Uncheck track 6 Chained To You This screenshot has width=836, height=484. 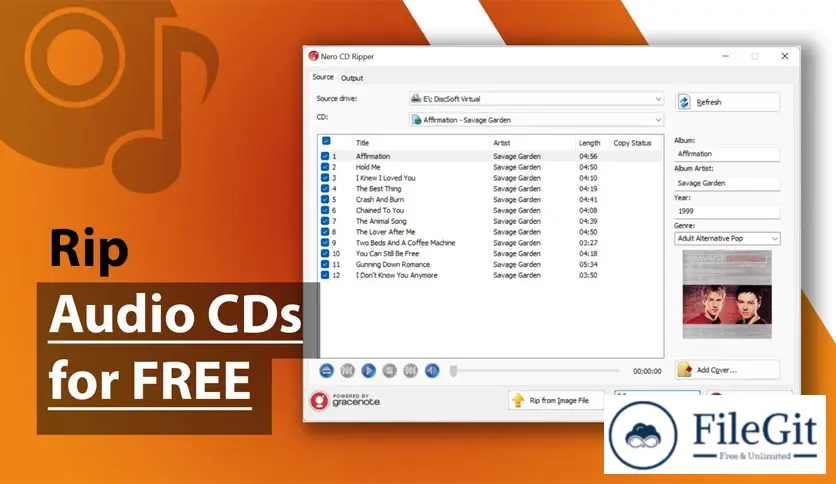click(x=325, y=210)
